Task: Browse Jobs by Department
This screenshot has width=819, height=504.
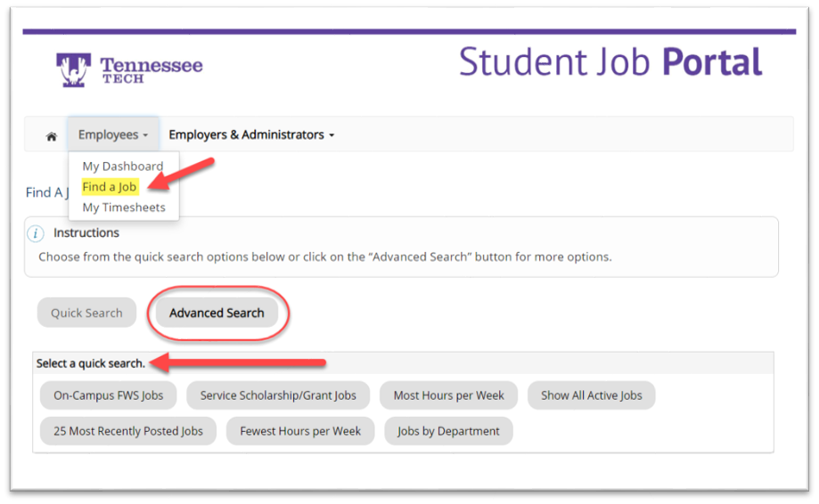Action: point(448,431)
